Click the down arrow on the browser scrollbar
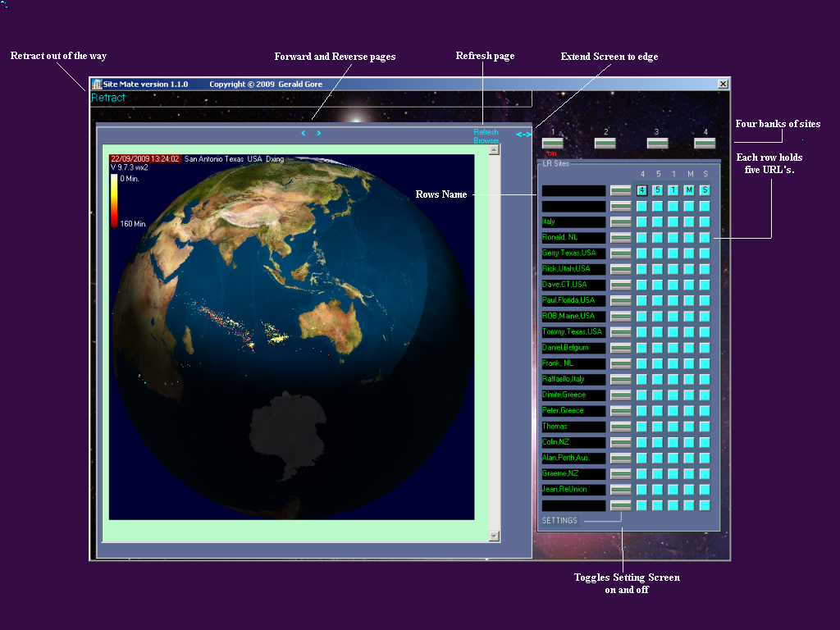This screenshot has width=840, height=630. pos(495,536)
